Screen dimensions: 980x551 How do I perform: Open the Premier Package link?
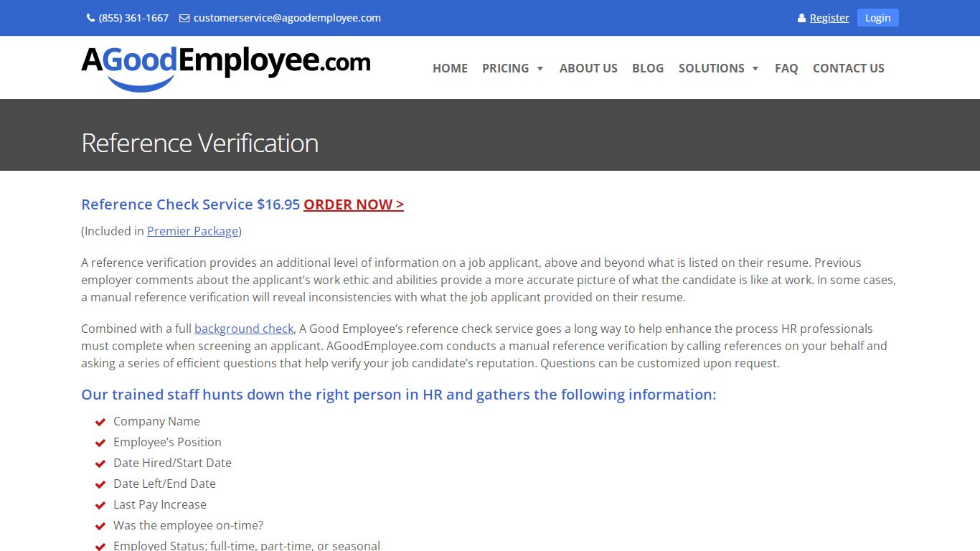coord(192,231)
